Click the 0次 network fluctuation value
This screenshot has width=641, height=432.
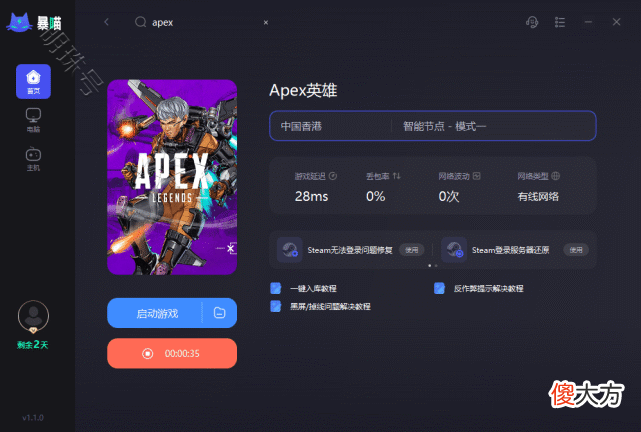tap(449, 197)
